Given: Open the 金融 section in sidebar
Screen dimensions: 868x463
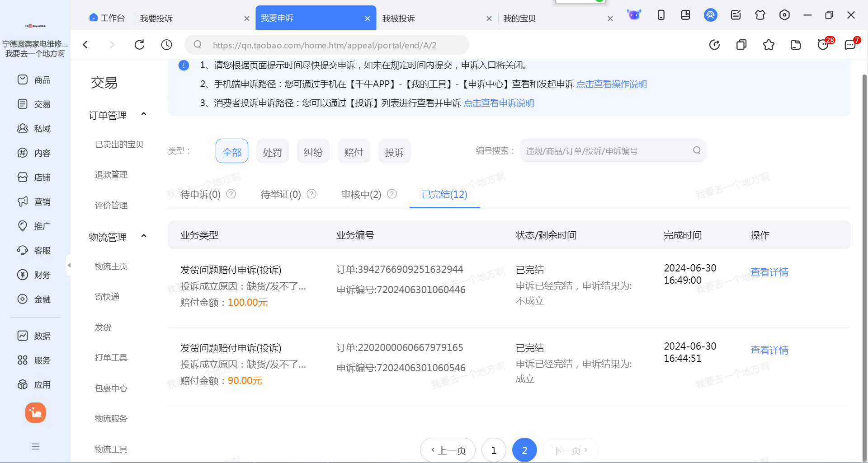Looking at the screenshot, I should pyautogui.click(x=34, y=299).
